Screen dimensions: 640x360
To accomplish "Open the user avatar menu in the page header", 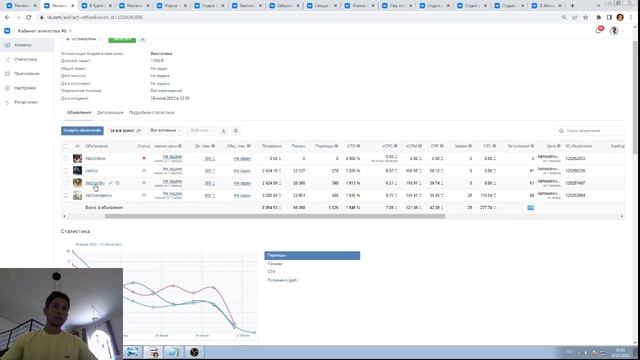I will (x=614, y=31).
